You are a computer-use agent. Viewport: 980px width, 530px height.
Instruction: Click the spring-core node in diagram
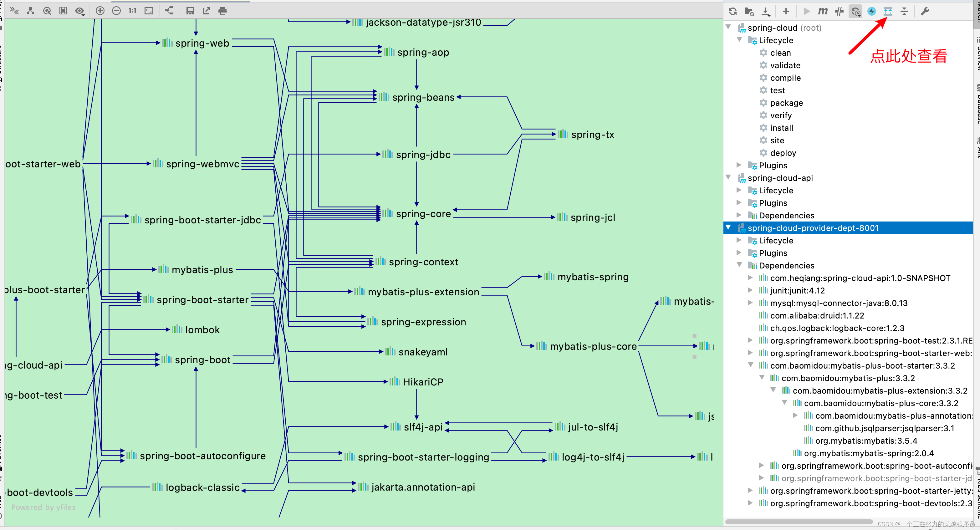[423, 214]
